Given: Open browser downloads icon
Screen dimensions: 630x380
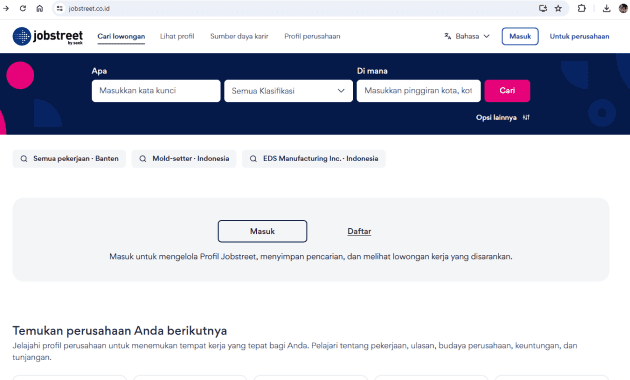Looking at the screenshot, I should (x=606, y=8).
